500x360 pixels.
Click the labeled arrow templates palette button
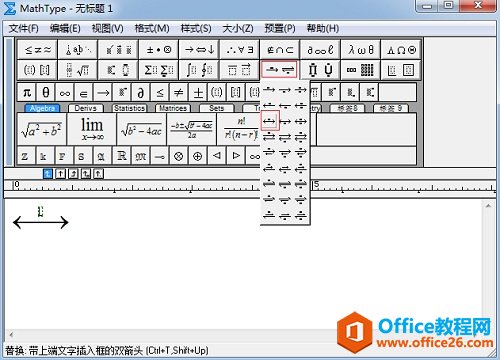point(279,70)
